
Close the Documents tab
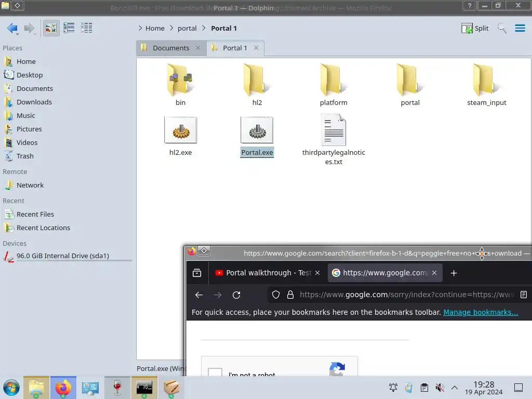tap(198, 48)
